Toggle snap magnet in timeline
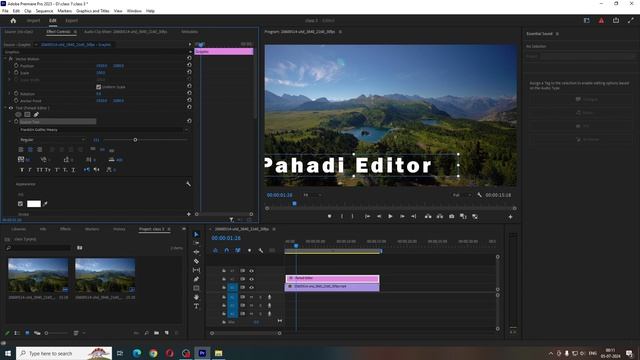The height and width of the screenshot is (360, 640). (x=227, y=250)
